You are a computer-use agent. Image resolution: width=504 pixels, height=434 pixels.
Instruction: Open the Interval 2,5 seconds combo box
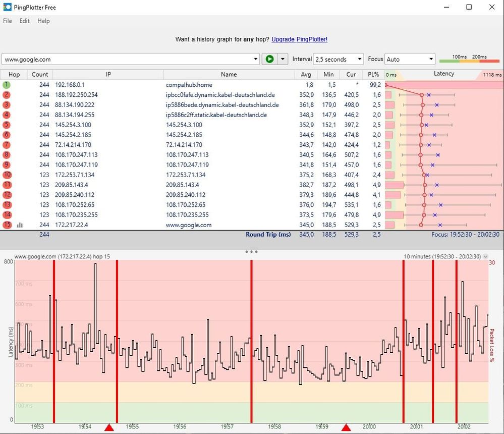(338, 59)
